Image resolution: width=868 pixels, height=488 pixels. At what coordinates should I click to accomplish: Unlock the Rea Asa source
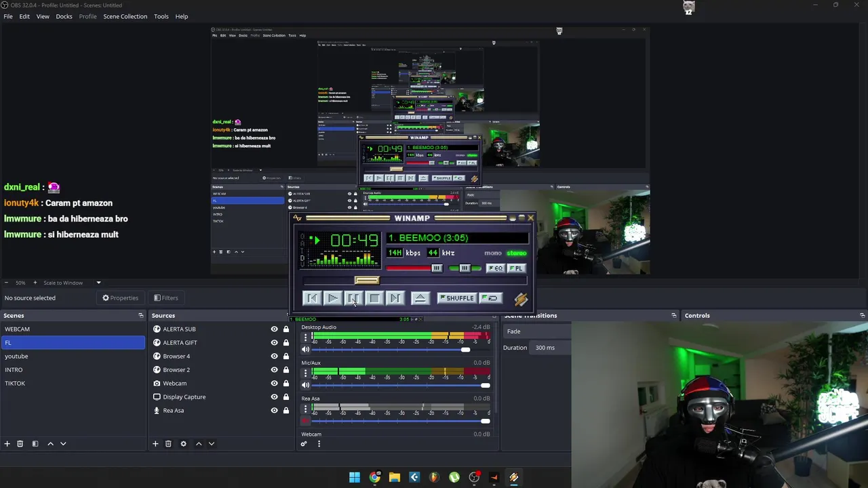285,410
